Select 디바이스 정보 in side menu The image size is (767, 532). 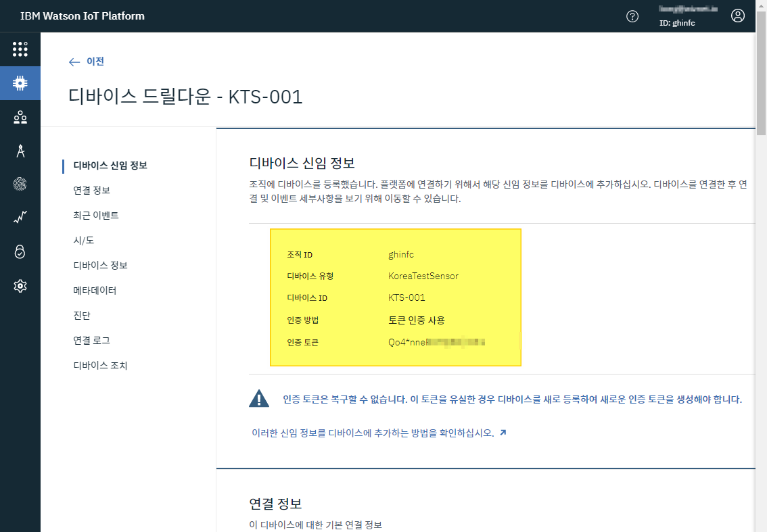click(100, 265)
